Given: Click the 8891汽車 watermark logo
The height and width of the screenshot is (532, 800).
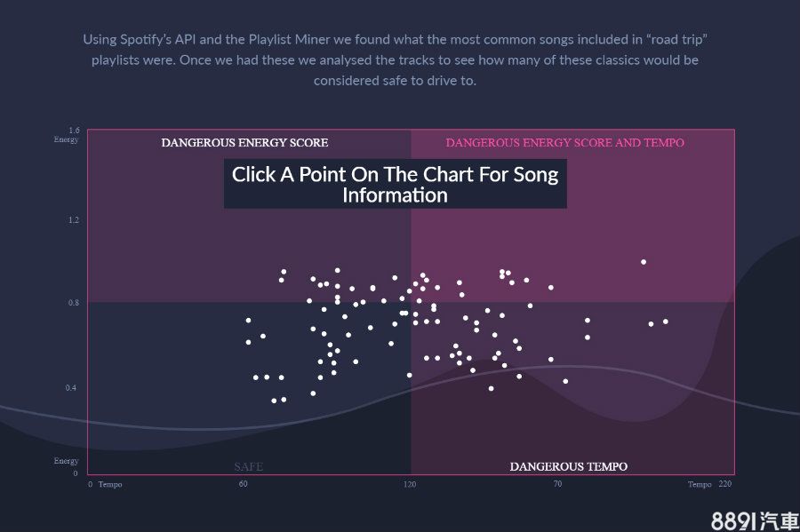Looking at the screenshot, I should pyautogui.click(x=755, y=520).
